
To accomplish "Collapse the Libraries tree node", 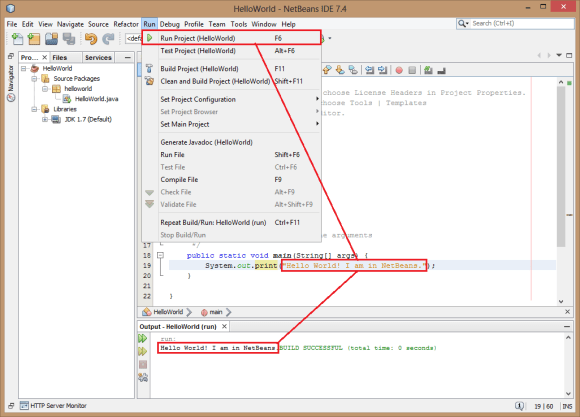I will pos(34,109).
